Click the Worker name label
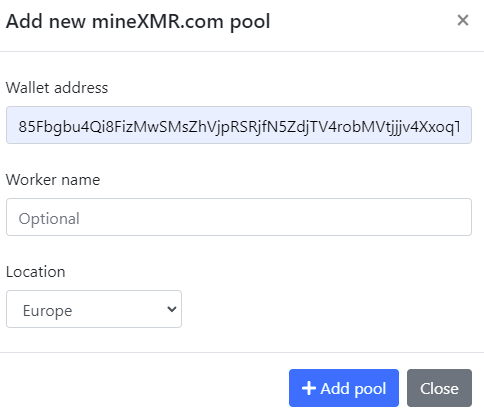This screenshot has width=484, height=415. point(53,180)
